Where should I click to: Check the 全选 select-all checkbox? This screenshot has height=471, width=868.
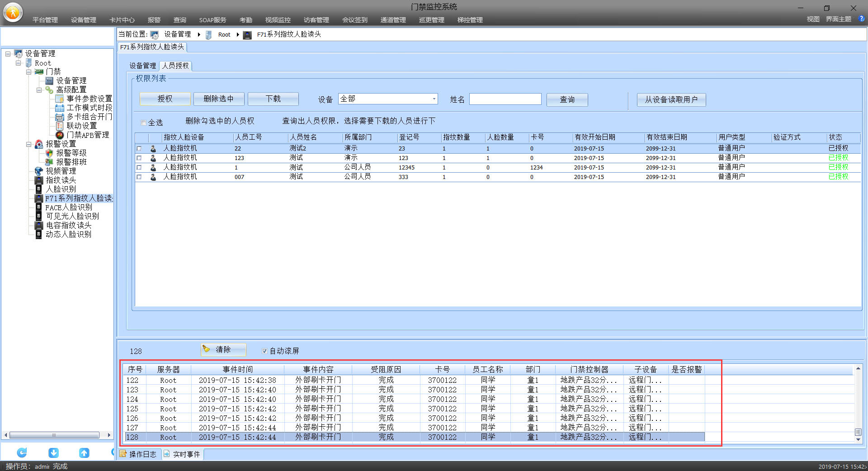(x=144, y=122)
